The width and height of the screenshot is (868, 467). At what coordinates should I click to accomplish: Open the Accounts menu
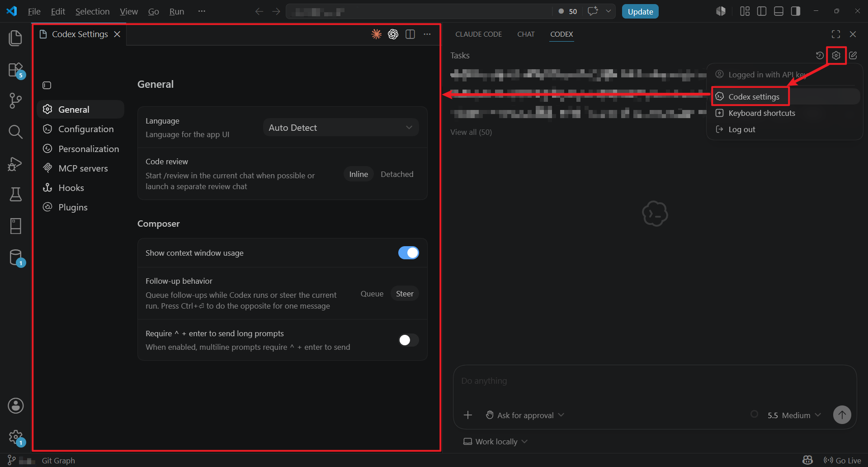tap(15, 406)
